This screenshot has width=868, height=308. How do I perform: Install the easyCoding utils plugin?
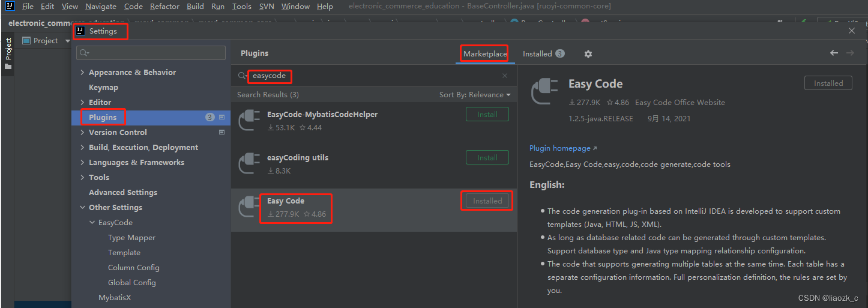[x=487, y=158]
